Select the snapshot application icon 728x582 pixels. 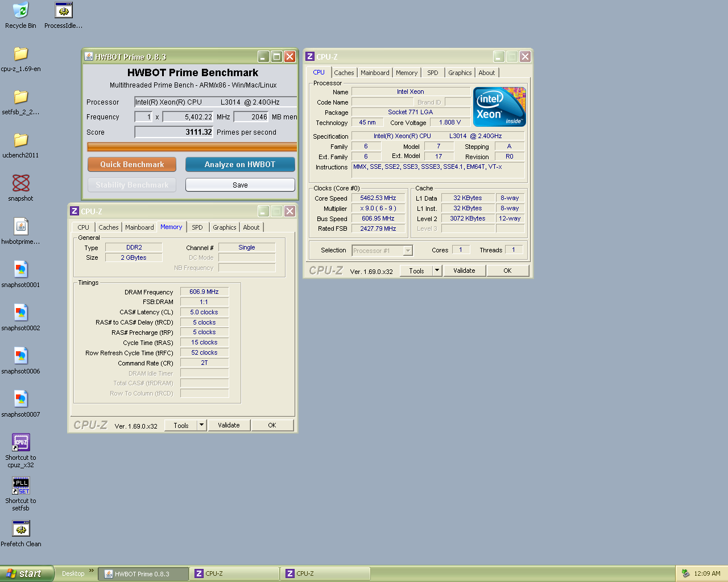pos(20,183)
